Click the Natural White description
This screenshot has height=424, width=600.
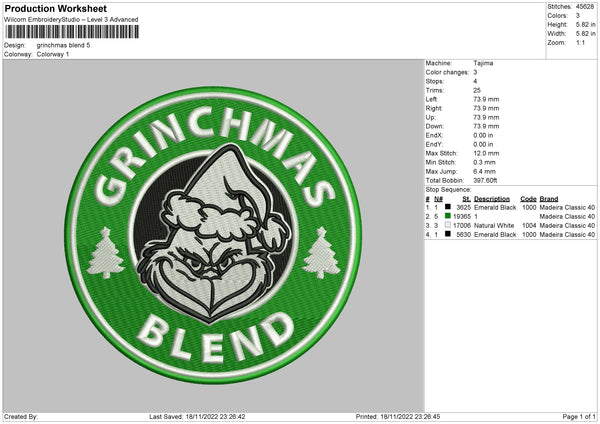click(x=494, y=225)
